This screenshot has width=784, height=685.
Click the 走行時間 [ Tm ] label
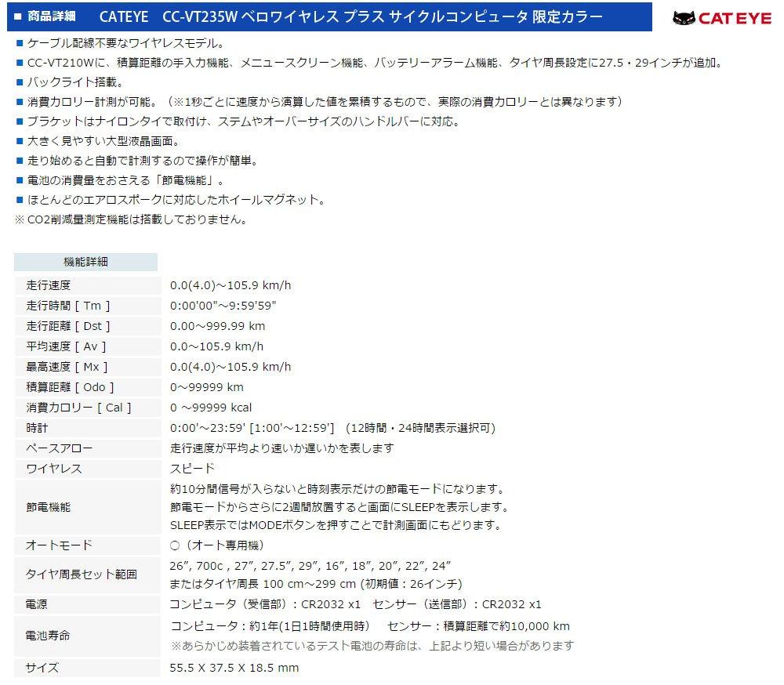[x=67, y=306]
